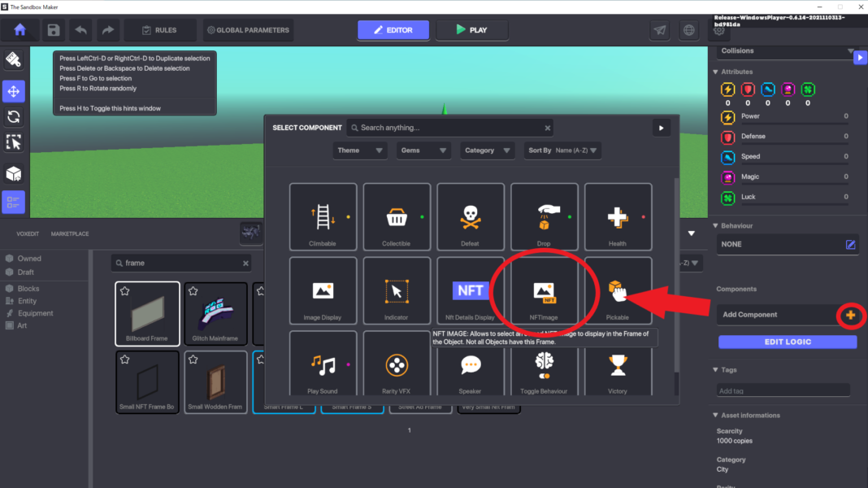Open the Category filter dropdown
868x488 pixels.
487,150
